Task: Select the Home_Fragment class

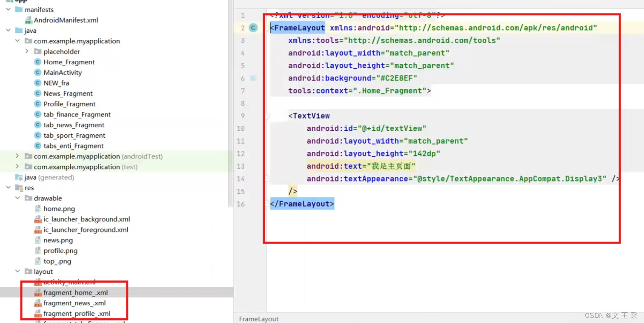Action: tap(69, 62)
